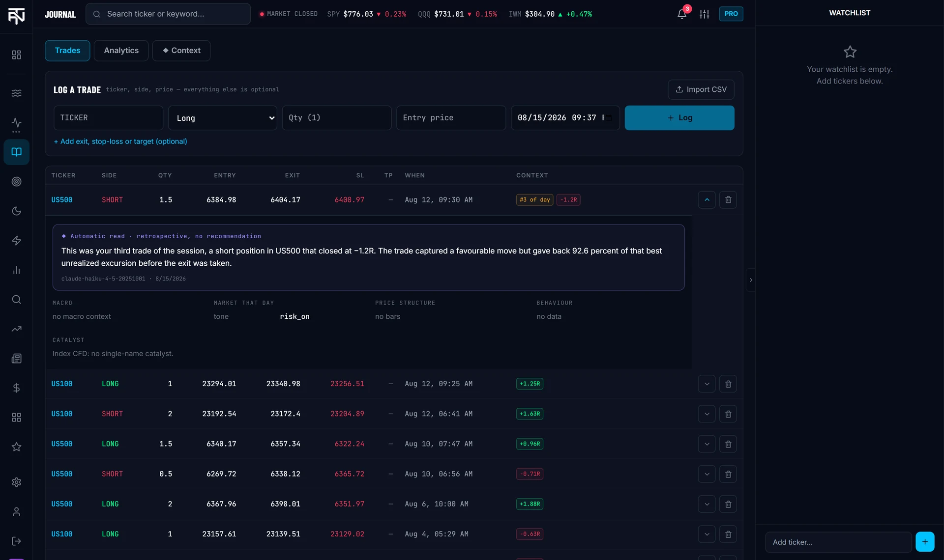Open notifications bell with badge 3
This screenshot has height=560, width=944.
682,14
